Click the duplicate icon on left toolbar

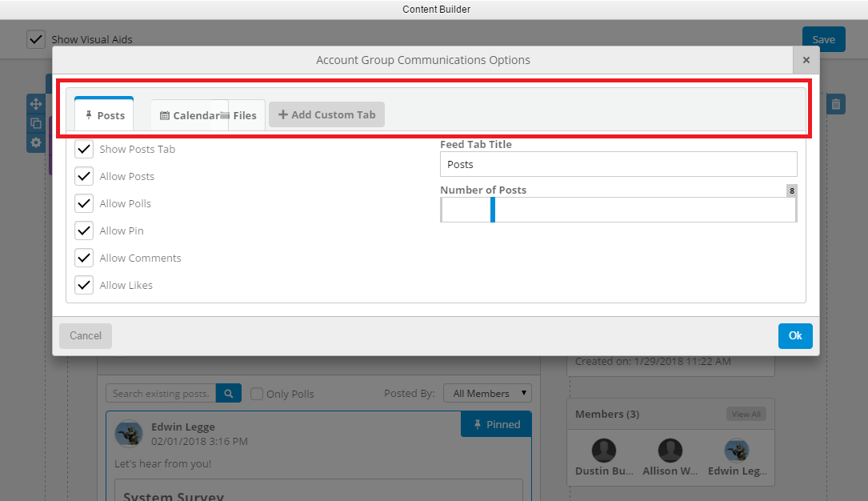click(x=36, y=123)
